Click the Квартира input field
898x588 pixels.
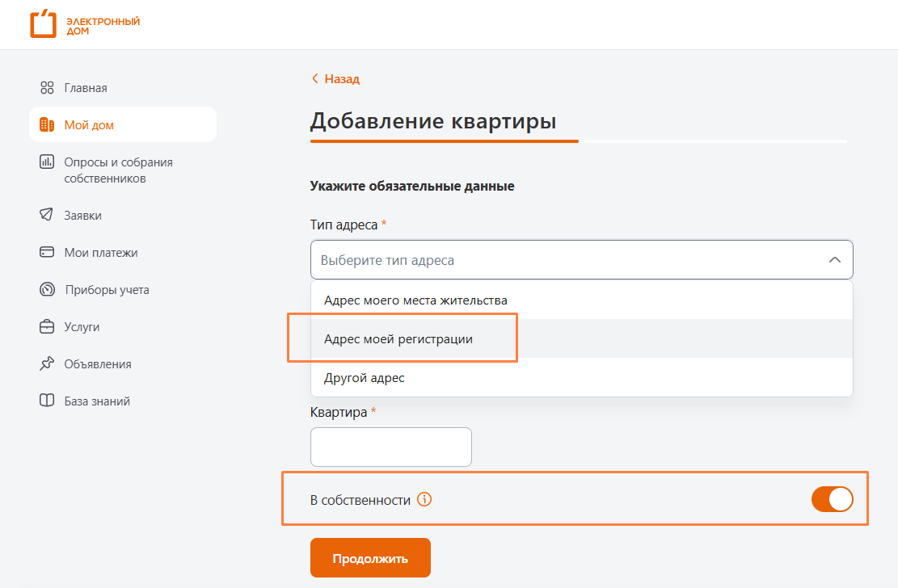click(390, 447)
